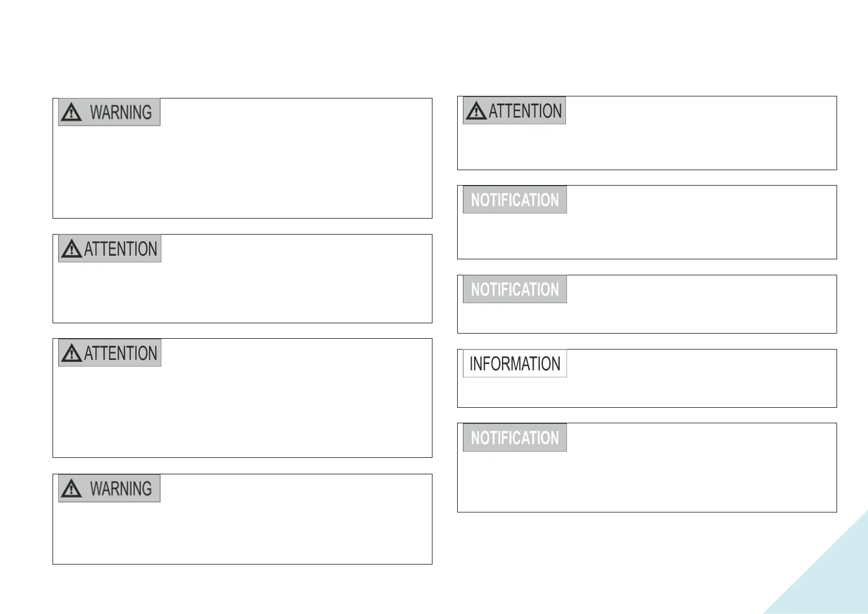Click the triangle icon in the right column's ATTENTION label
Viewport: 868px width, 614px height.
pyautogui.click(x=476, y=111)
